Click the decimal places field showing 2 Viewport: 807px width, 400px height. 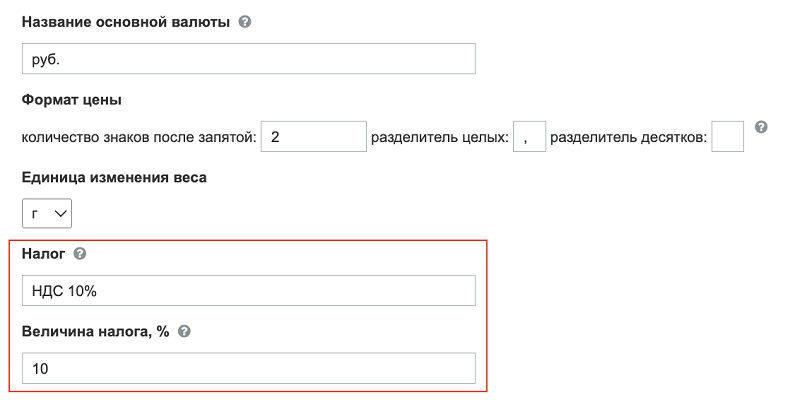click(313, 136)
